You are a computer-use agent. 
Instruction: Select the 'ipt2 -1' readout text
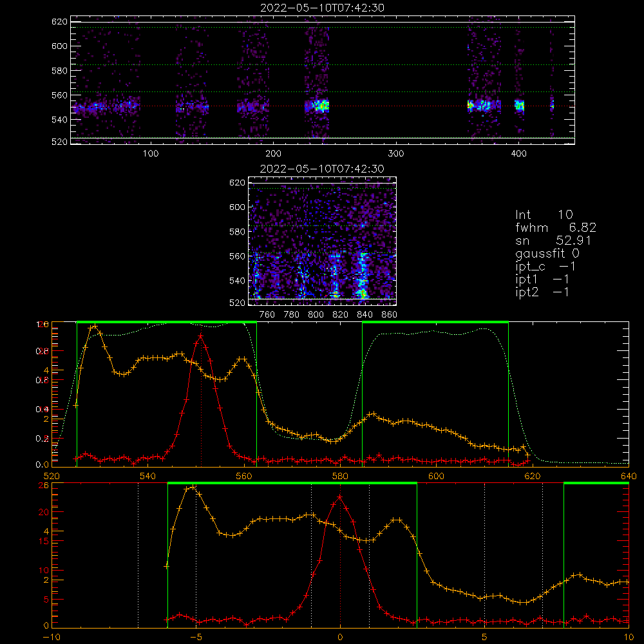(542, 292)
